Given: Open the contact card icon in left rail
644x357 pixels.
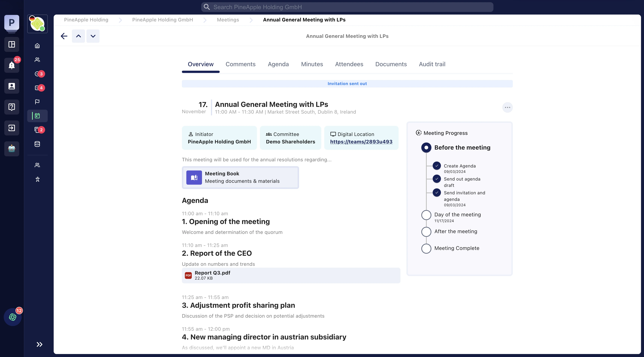Looking at the screenshot, I should point(12,86).
